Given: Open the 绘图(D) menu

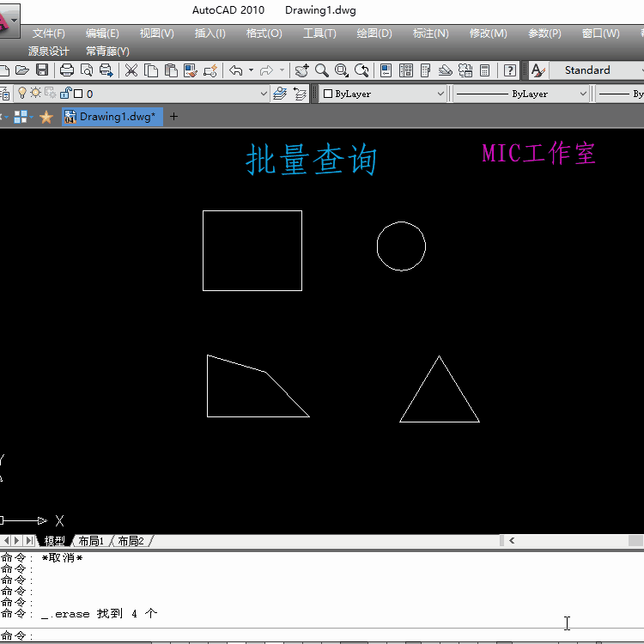Looking at the screenshot, I should pyautogui.click(x=374, y=33).
